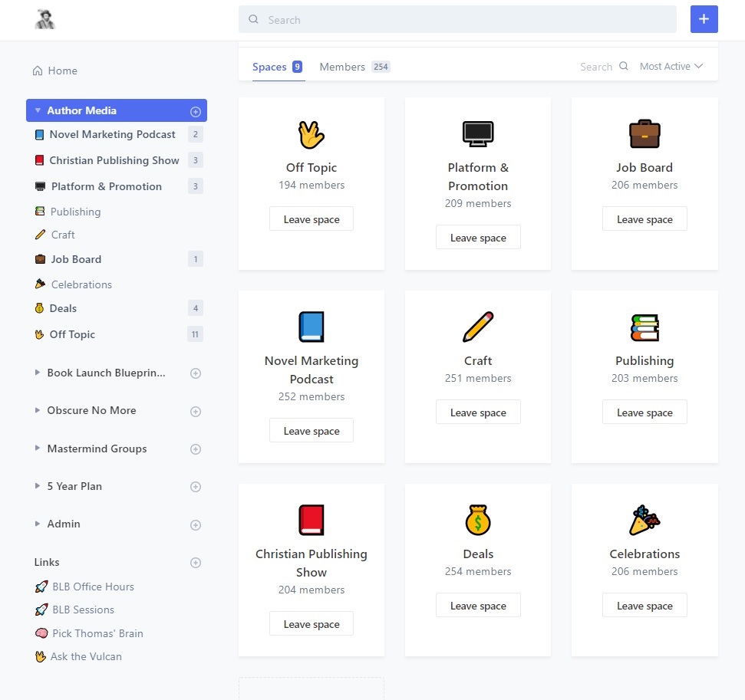Click the plus icon beside Admin

click(x=196, y=525)
